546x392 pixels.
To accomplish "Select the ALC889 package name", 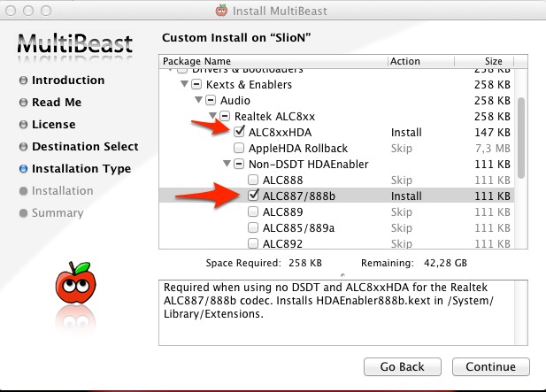I will (x=283, y=211).
